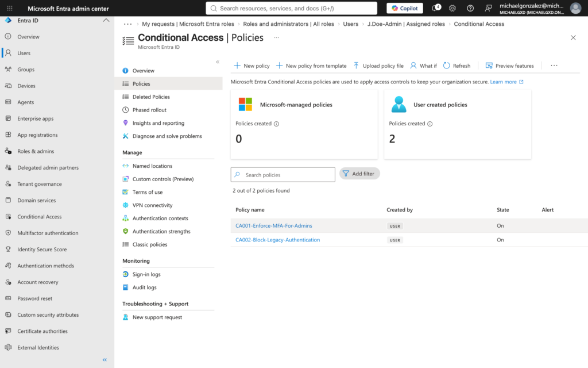Go to the Conditional Access Overview item

click(x=143, y=71)
